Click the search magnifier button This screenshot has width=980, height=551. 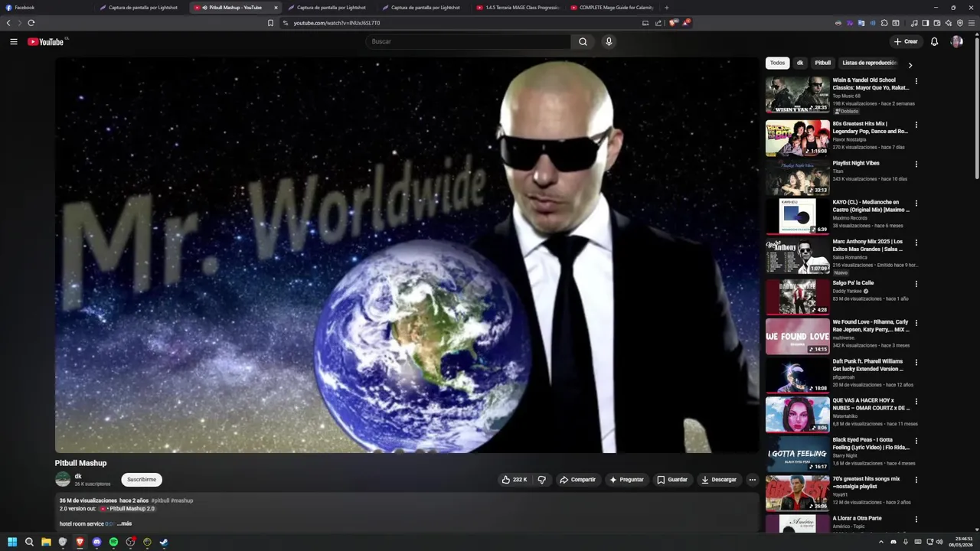pyautogui.click(x=583, y=41)
